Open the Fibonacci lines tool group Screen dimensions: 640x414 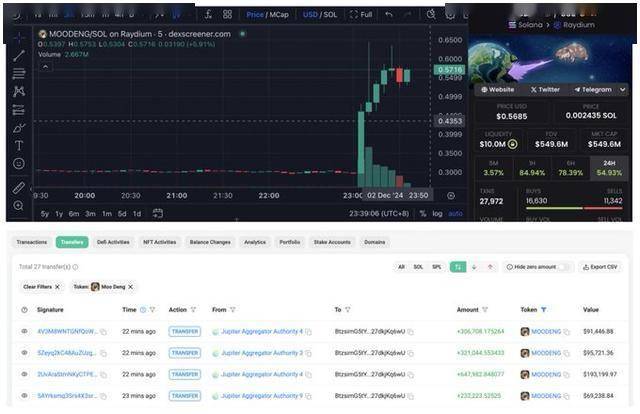click(19, 73)
